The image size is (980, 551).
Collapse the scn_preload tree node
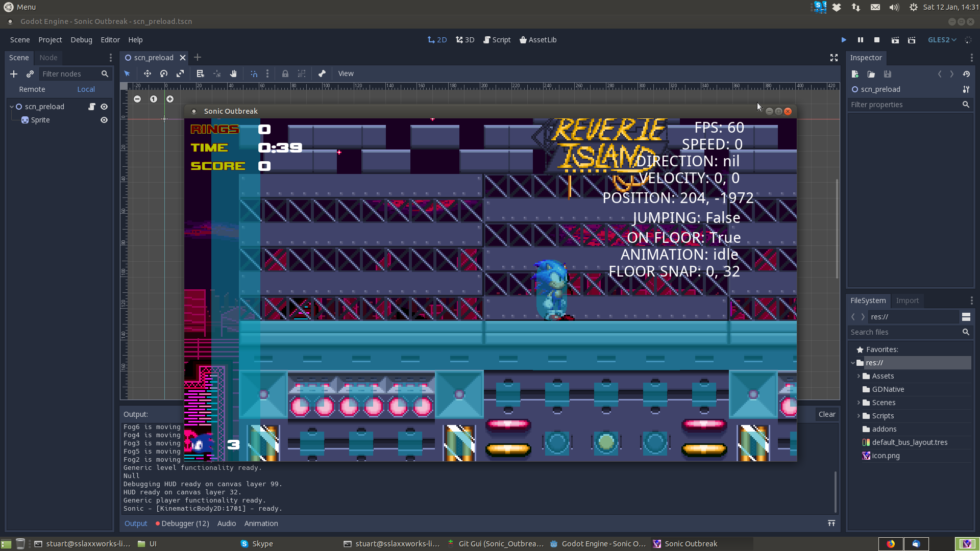[x=12, y=107]
